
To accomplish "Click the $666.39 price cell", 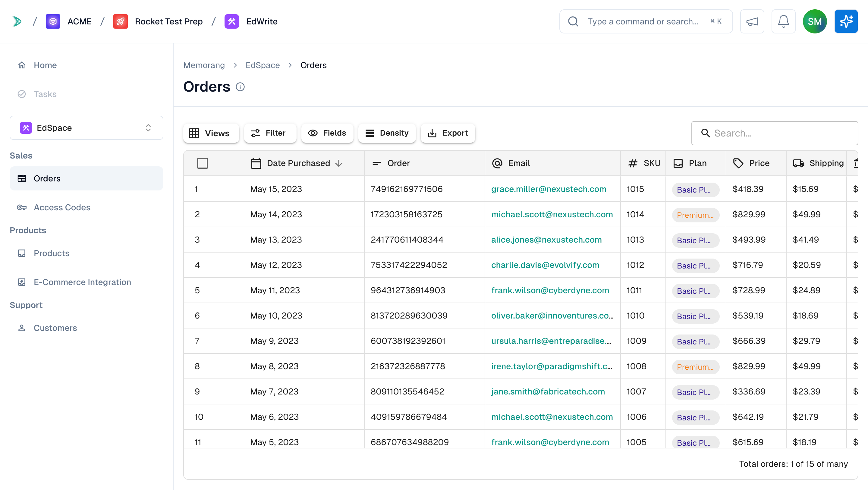I will coord(749,341).
